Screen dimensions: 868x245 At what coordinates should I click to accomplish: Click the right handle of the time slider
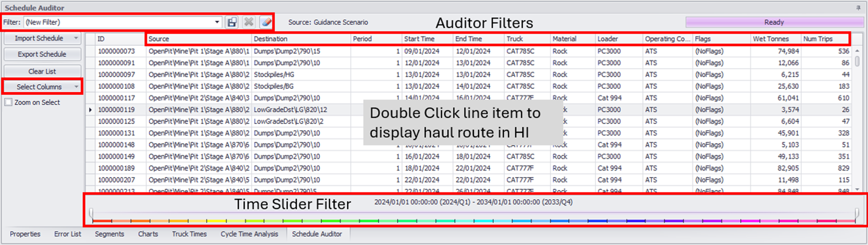tap(857, 212)
